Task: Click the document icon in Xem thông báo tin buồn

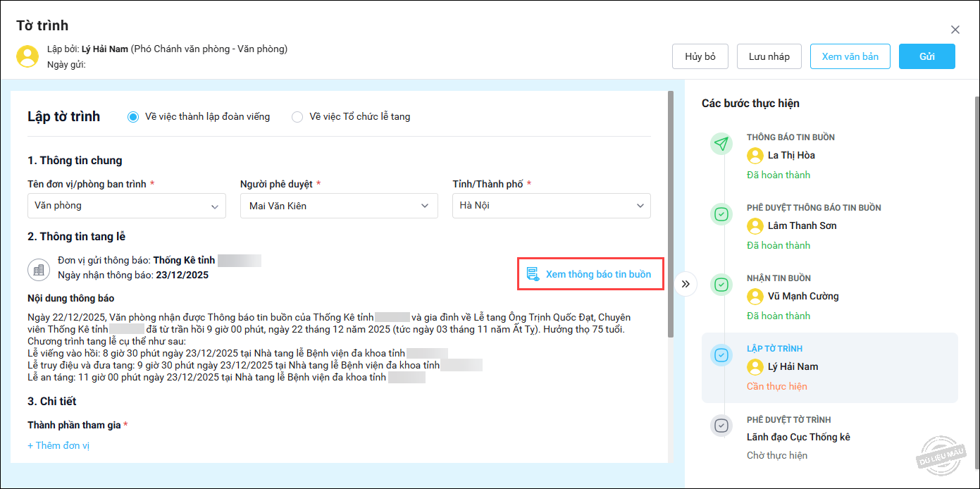Action: click(x=533, y=274)
